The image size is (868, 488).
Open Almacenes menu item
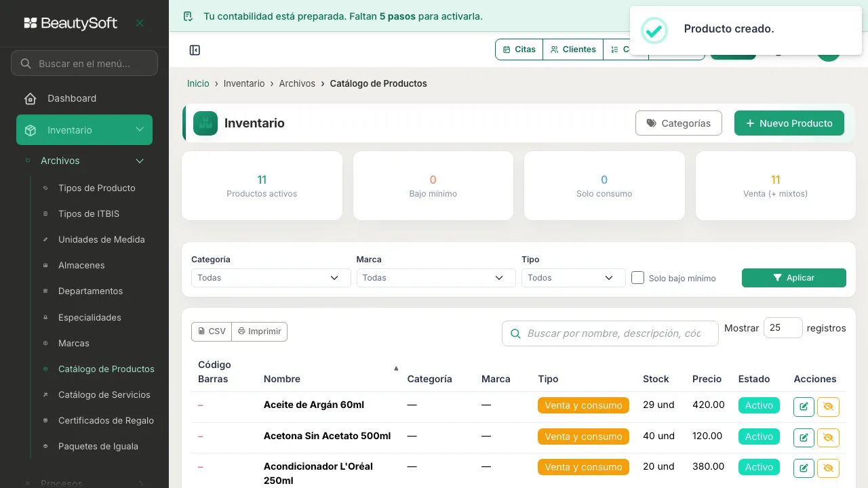point(81,265)
